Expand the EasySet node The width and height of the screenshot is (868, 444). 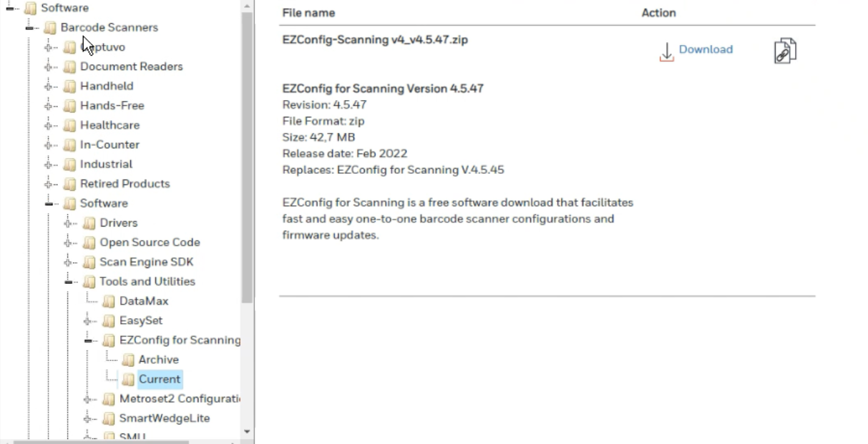(89, 320)
